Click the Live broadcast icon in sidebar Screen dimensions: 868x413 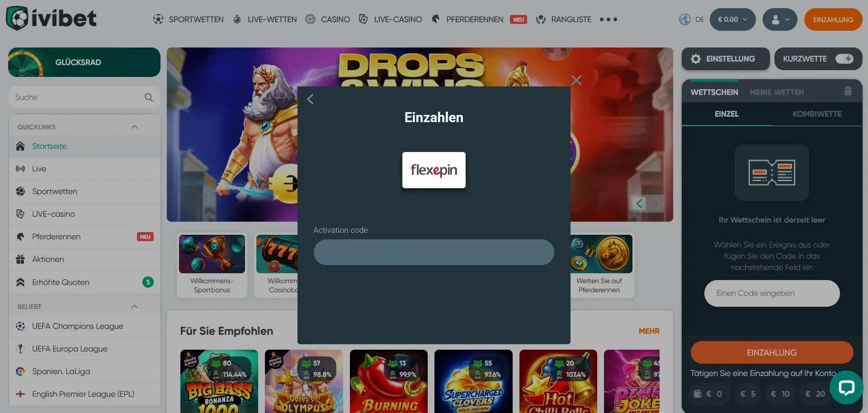(20, 169)
